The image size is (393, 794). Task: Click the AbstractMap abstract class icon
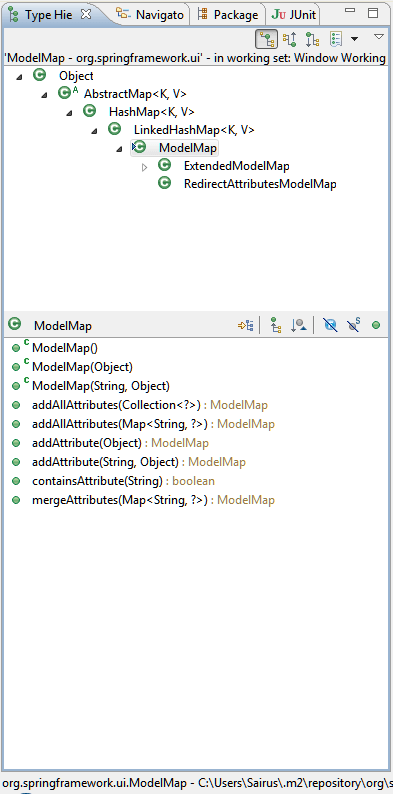68,93
